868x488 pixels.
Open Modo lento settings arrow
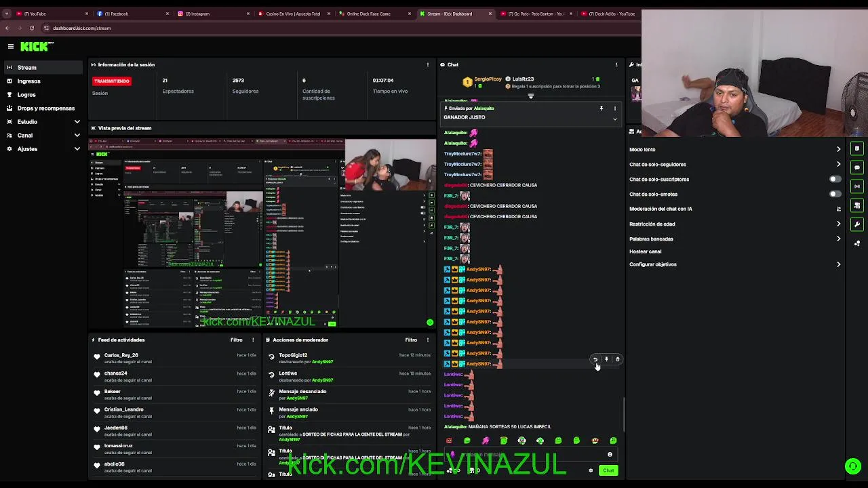click(x=838, y=149)
